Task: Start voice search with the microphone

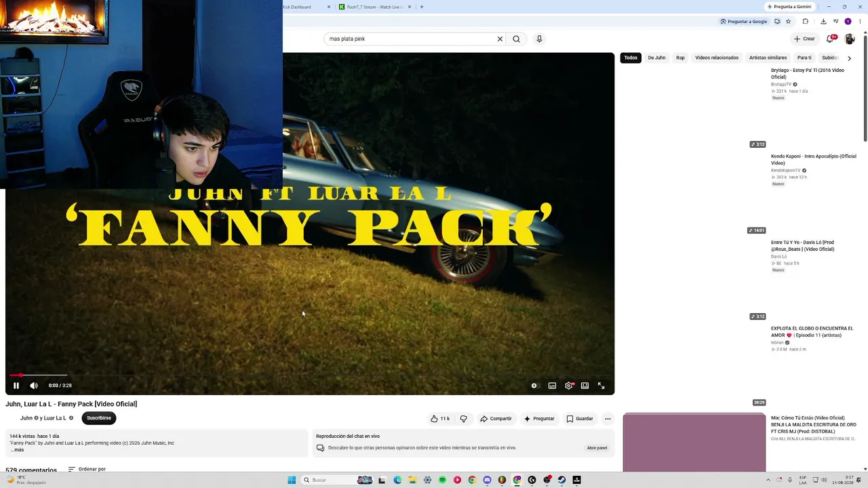Action: click(539, 39)
